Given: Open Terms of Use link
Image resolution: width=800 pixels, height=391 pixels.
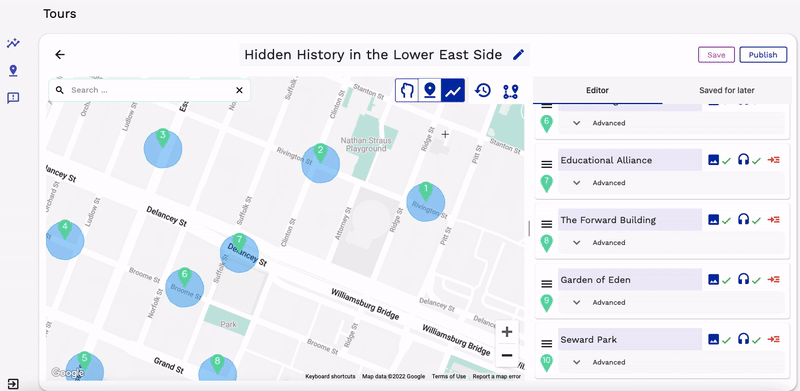Looking at the screenshot, I should (448, 377).
